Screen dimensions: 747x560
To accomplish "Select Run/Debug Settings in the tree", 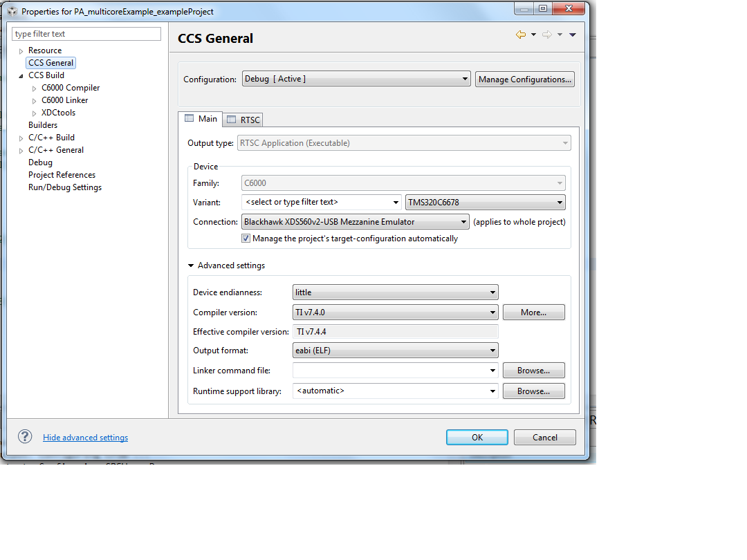I will (x=65, y=187).
